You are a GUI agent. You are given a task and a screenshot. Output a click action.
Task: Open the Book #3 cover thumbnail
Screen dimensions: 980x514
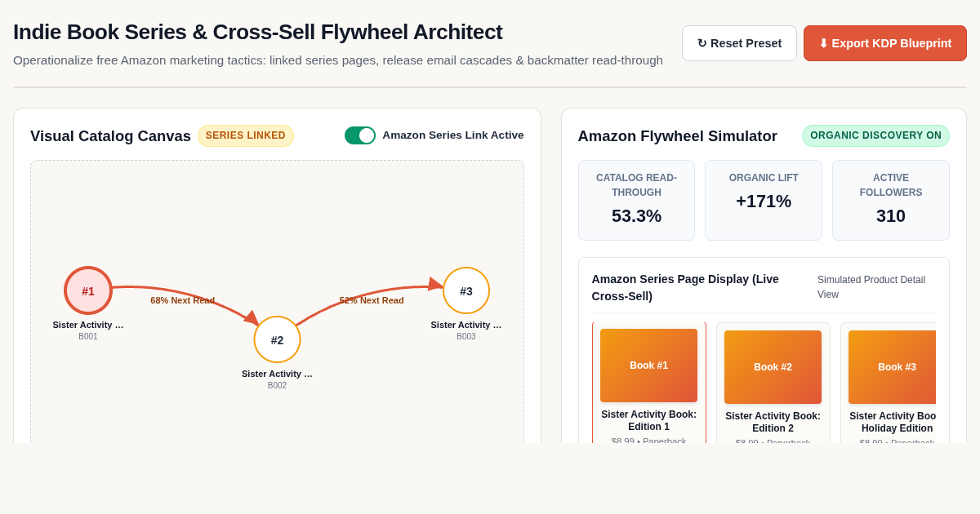892,367
